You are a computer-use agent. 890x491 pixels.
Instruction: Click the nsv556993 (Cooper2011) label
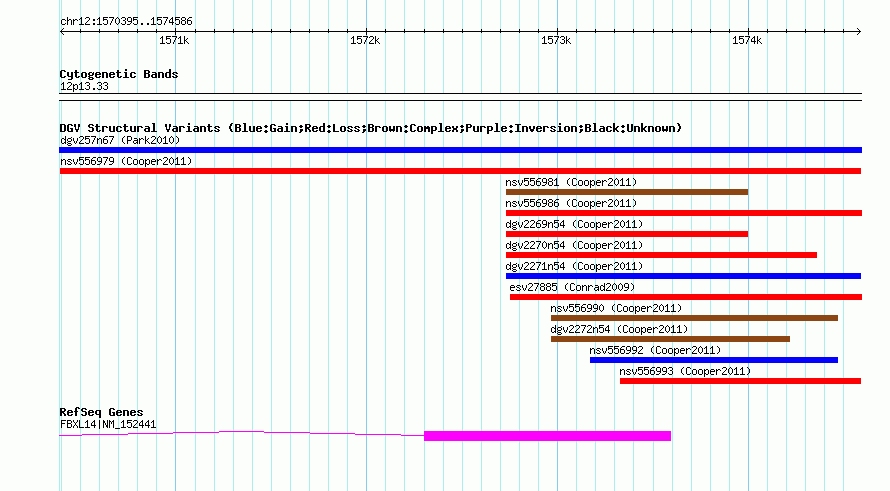coord(685,371)
